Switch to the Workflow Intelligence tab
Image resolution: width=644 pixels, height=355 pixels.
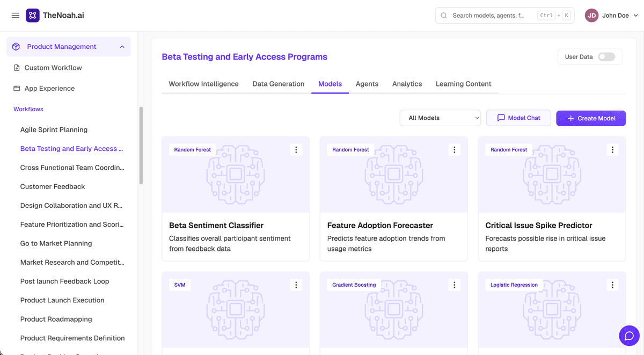(203, 84)
